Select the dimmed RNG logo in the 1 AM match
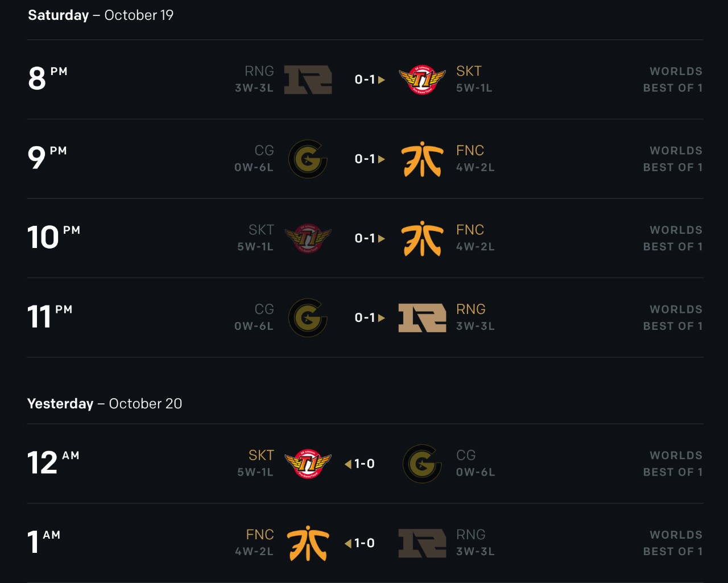Viewport: 728px width, 583px height. (x=422, y=543)
